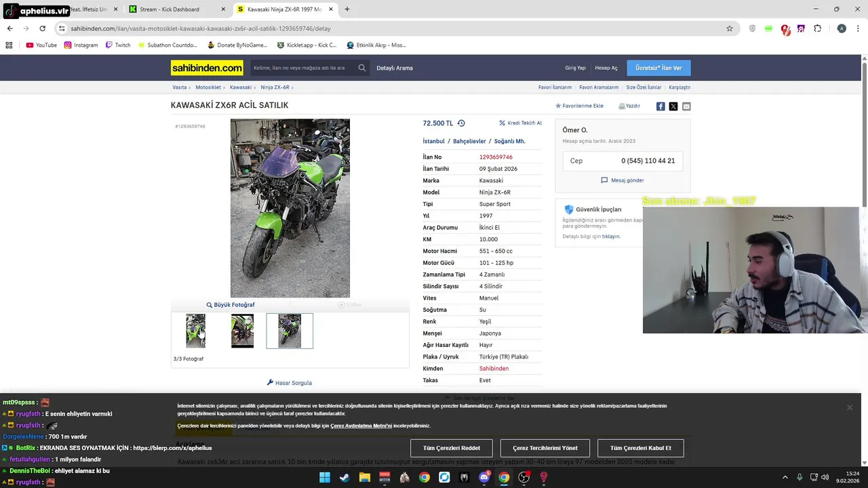Screen dimensions: 868x488
Task: Bookmark this page with star icon
Action: click(x=730, y=28)
